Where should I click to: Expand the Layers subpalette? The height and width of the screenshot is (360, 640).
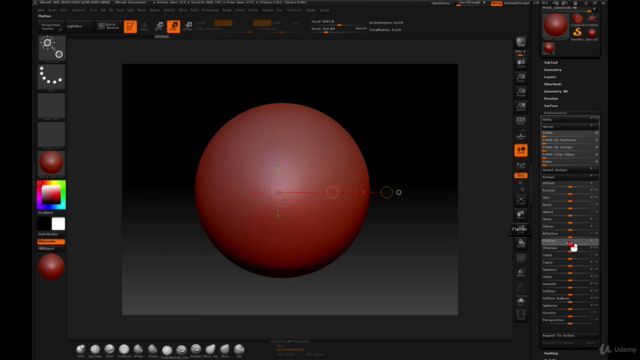click(x=550, y=77)
